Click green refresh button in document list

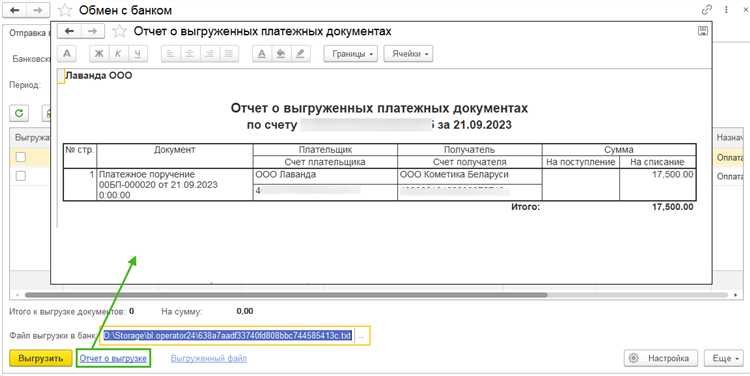[x=19, y=113]
